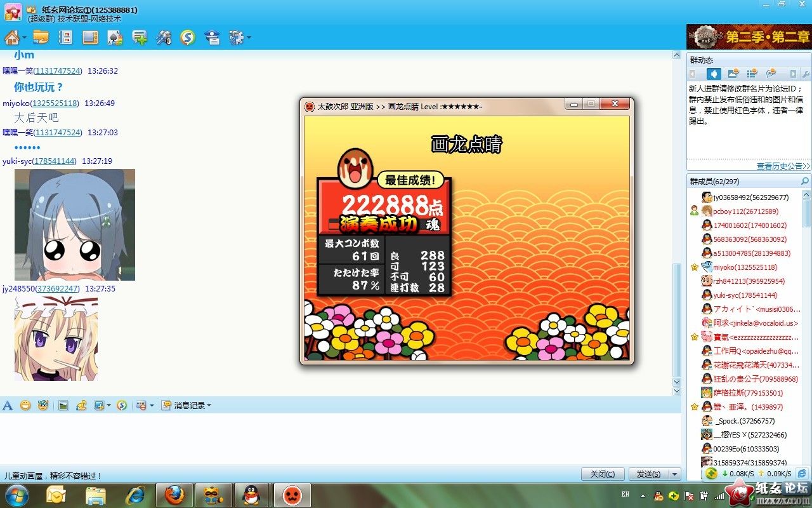This screenshot has height=508, width=812.
Task: Open the blonde anime girl image
Action: [56, 338]
